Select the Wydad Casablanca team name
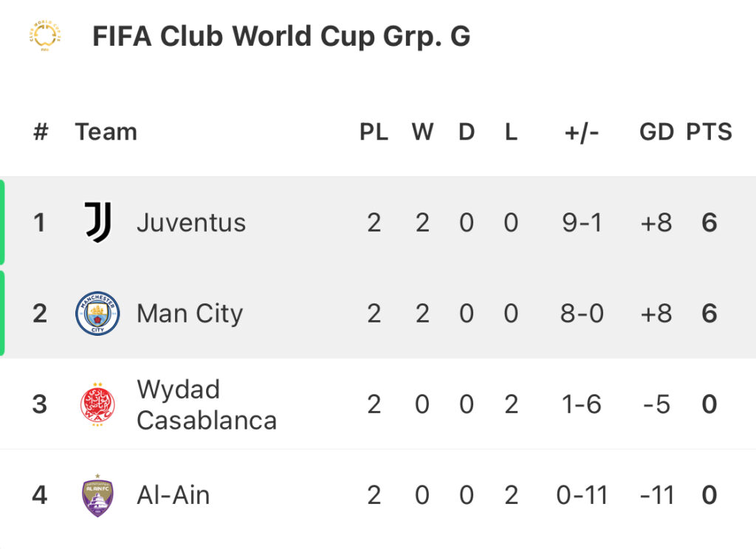The height and width of the screenshot is (549, 756). click(207, 404)
